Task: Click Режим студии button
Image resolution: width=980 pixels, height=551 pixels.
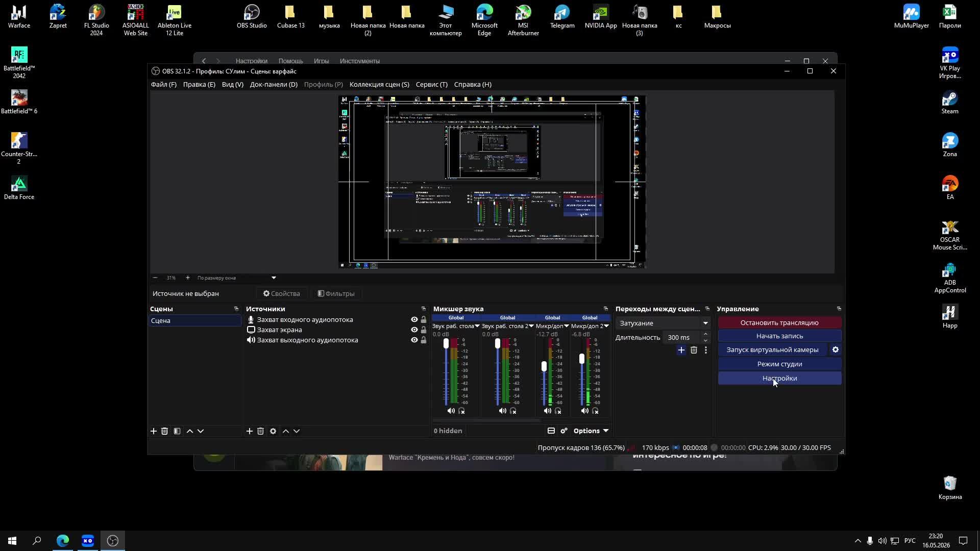Action: 779,364
